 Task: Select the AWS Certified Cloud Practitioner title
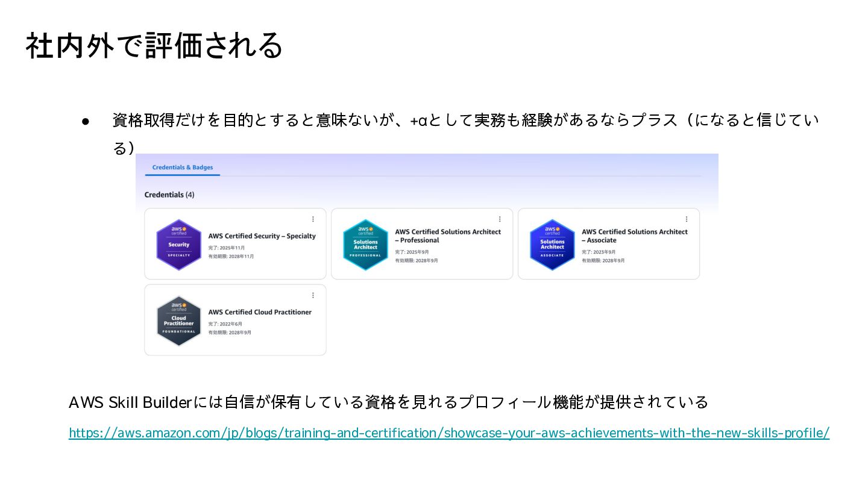tap(260, 312)
